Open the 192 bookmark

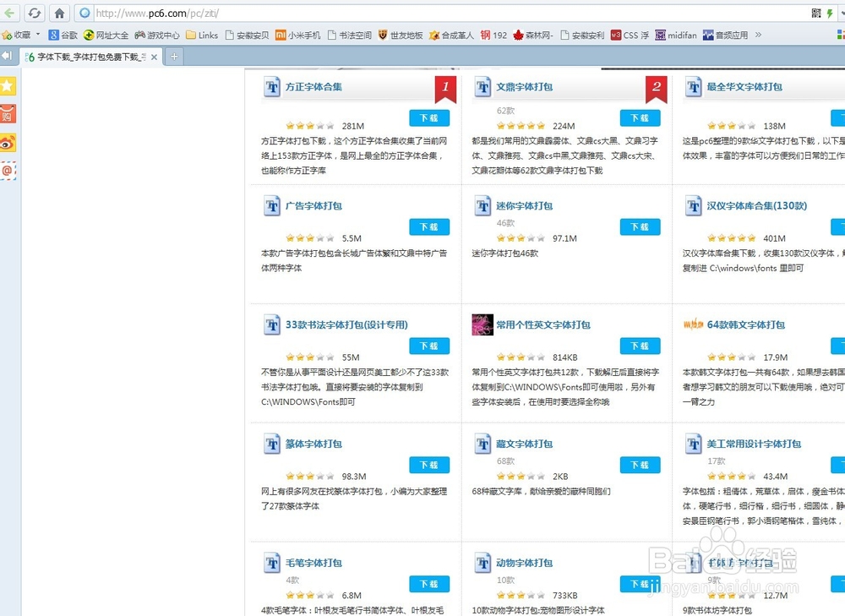(x=493, y=35)
